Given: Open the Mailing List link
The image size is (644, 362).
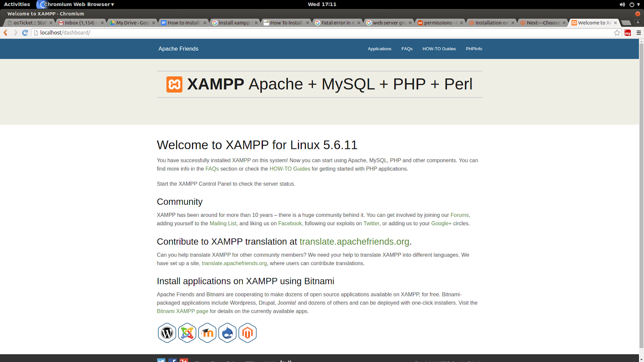Looking at the screenshot, I should click(x=223, y=224).
